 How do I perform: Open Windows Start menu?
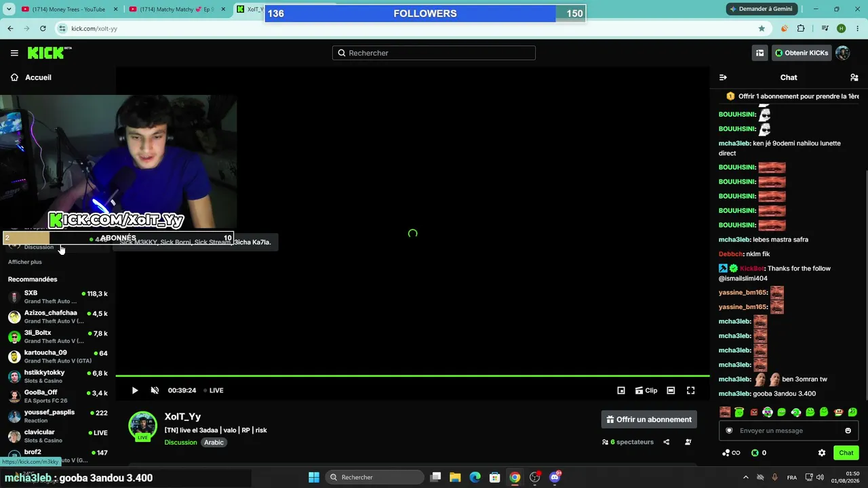(x=314, y=477)
